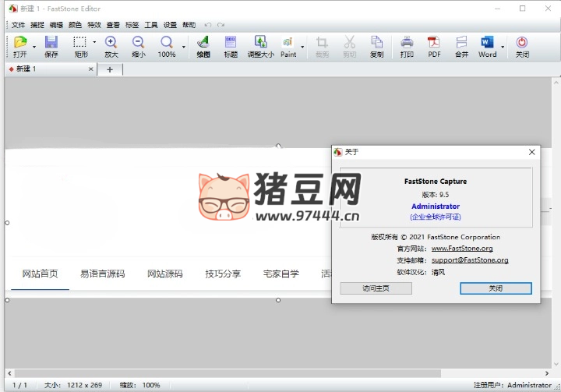561x392 pixels.
Task: Open the 绘图 (Draw) tool
Action: pyautogui.click(x=203, y=46)
